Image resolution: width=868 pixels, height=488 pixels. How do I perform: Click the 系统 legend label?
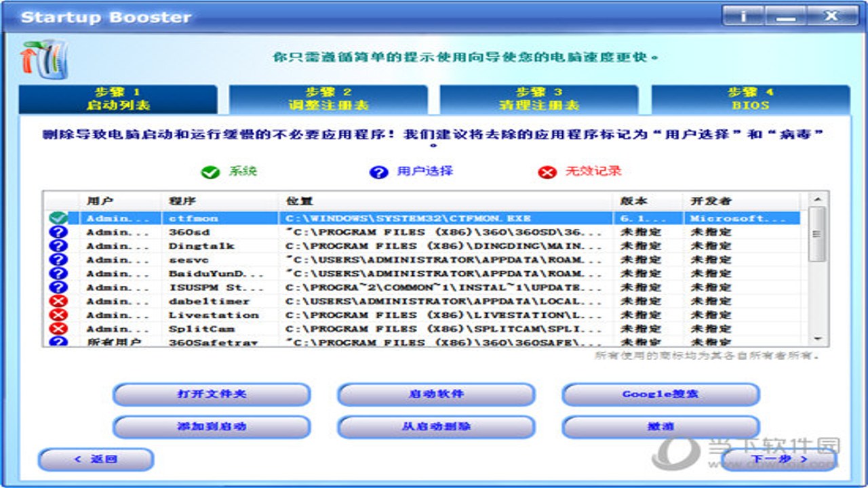242,171
